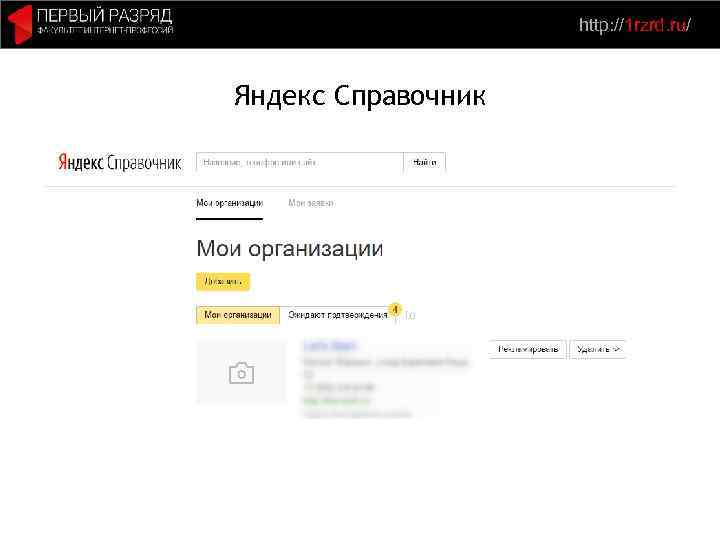This screenshot has width=720, height=540.
Task: Focus the organization search input field
Action: point(300,163)
